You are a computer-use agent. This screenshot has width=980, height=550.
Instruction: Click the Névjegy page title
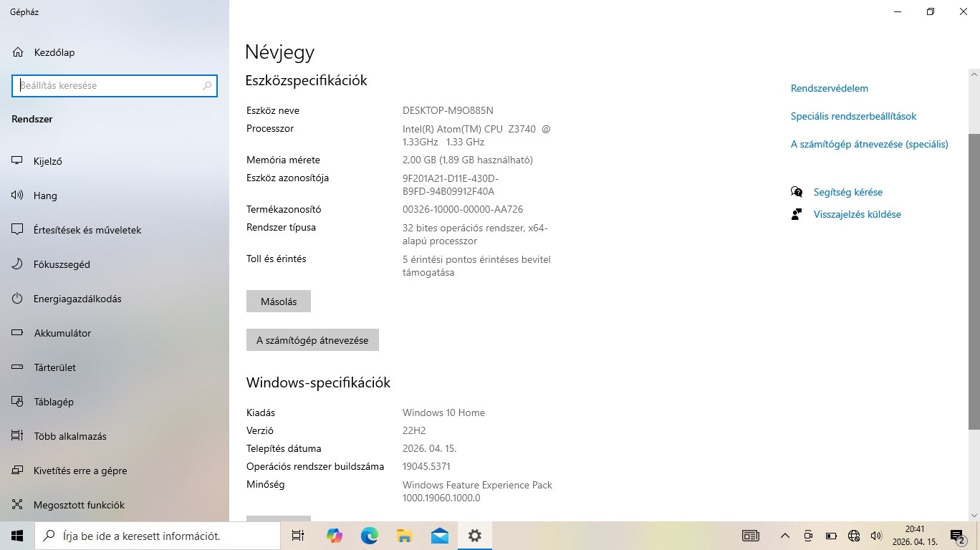[279, 52]
